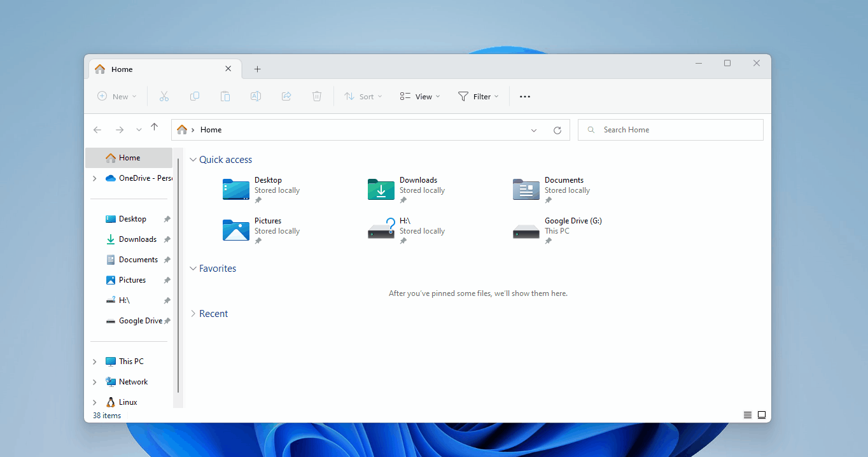Click the Paste clipboard icon

[x=225, y=97]
